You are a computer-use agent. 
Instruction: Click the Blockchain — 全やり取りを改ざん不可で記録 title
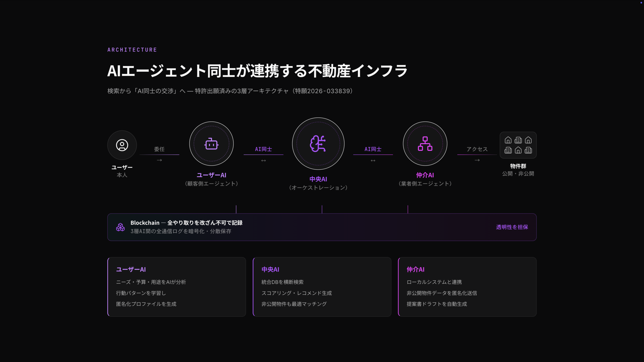[x=186, y=223]
